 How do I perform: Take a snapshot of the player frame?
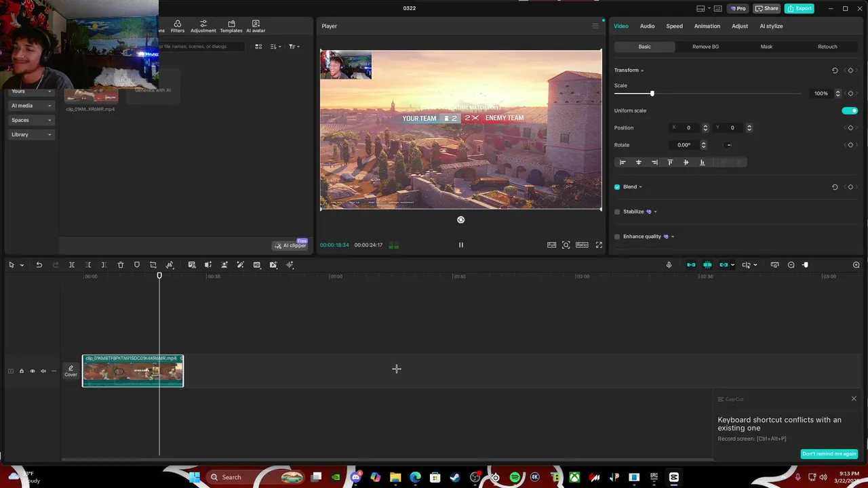pos(566,245)
